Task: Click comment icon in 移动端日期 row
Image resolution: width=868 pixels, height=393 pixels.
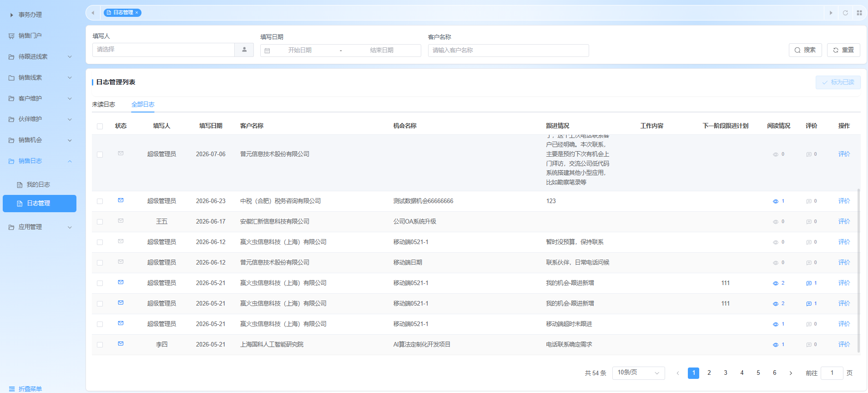Action: [809, 263]
